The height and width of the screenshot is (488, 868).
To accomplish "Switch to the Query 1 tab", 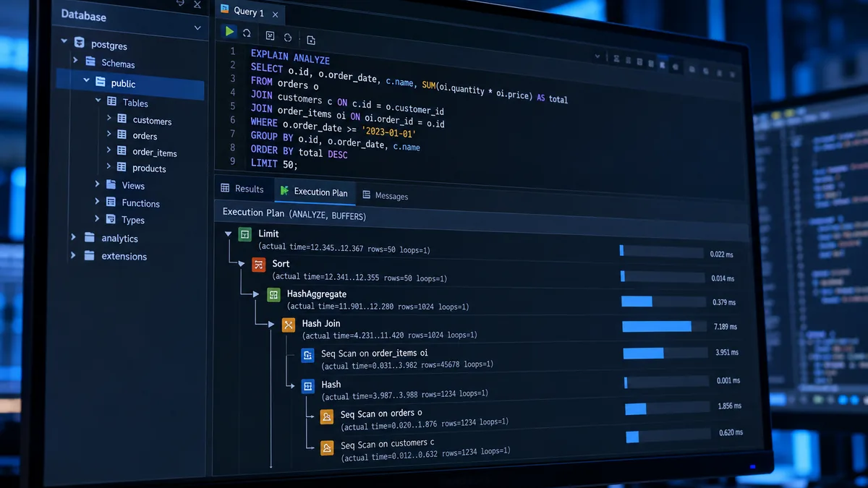I will pyautogui.click(x=250, y=11).
